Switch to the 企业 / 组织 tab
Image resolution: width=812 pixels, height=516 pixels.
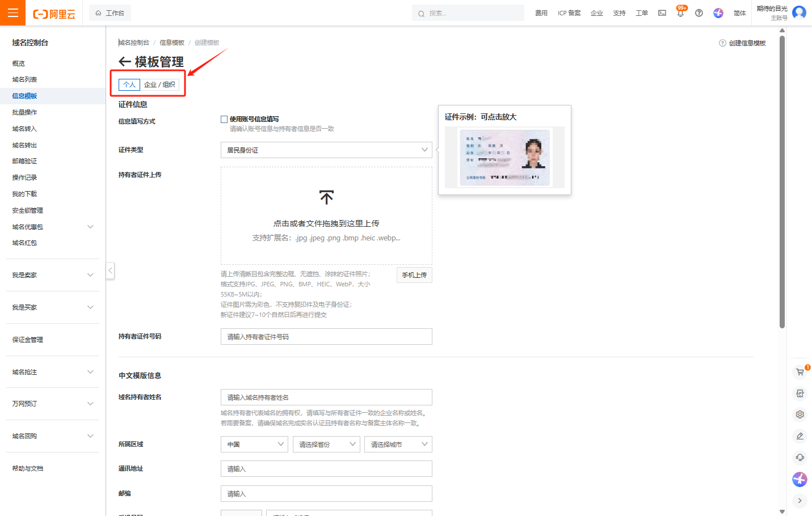coord(159,84)
